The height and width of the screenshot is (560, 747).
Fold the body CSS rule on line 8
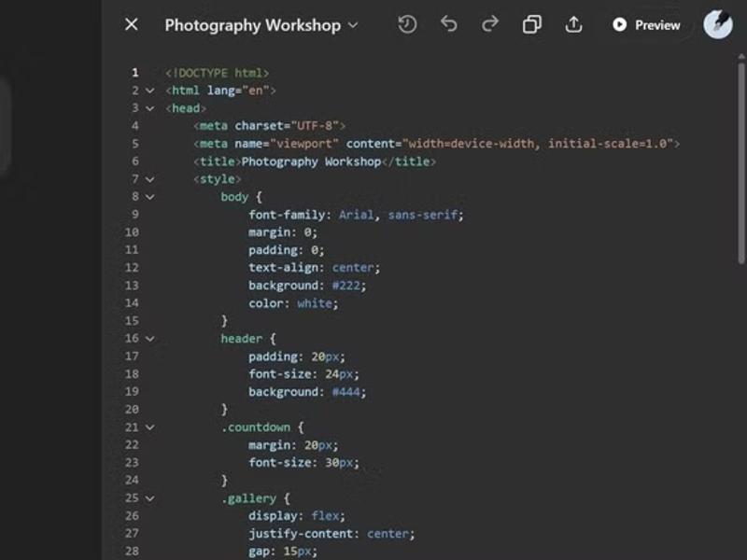coord(149,197)
